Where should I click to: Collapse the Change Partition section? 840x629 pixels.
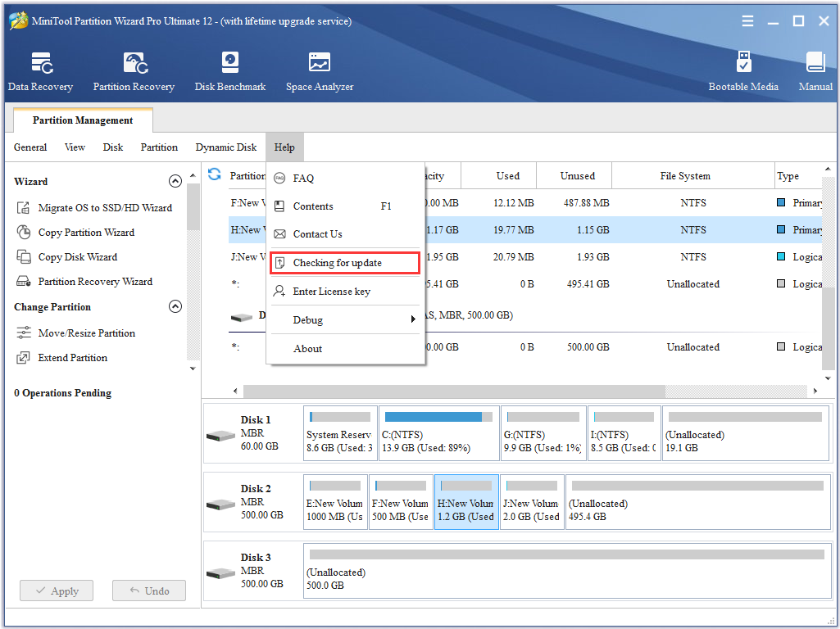click(x=175, y=307)
